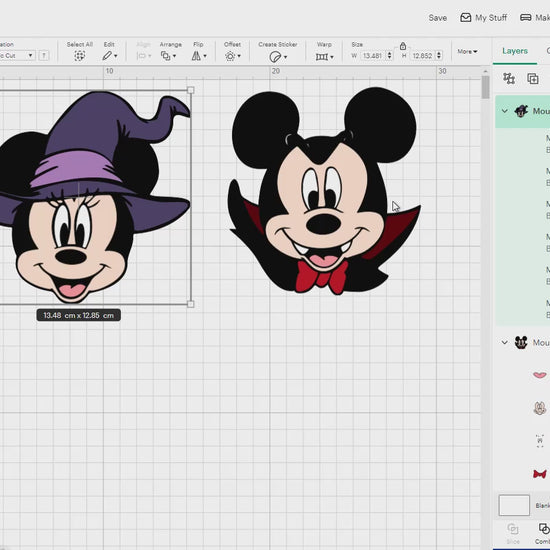Switch to the Layers tab
550x550 pixels.
point(515,51)
